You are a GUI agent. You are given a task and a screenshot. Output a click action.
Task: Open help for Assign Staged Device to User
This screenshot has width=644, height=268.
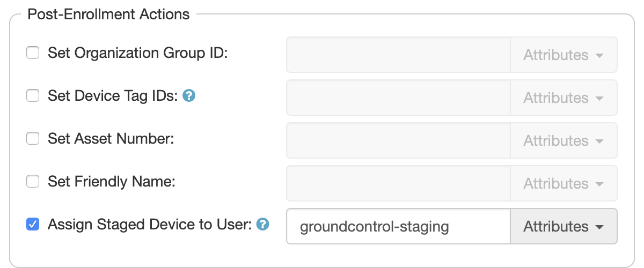(x=262, y=225)
